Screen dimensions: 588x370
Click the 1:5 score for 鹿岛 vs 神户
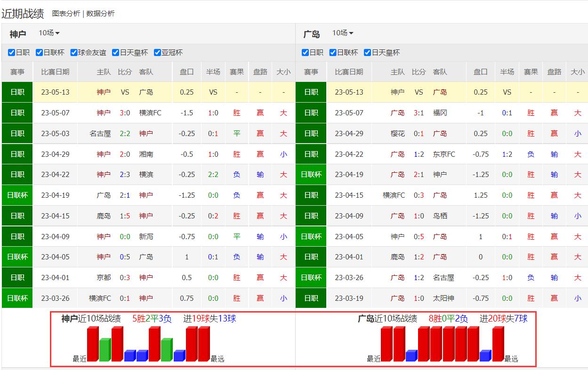125,216
